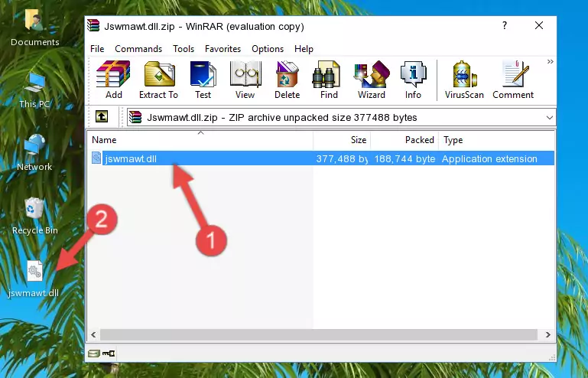
Task: Run VirusScan on archive
Action: click(464, 80)
